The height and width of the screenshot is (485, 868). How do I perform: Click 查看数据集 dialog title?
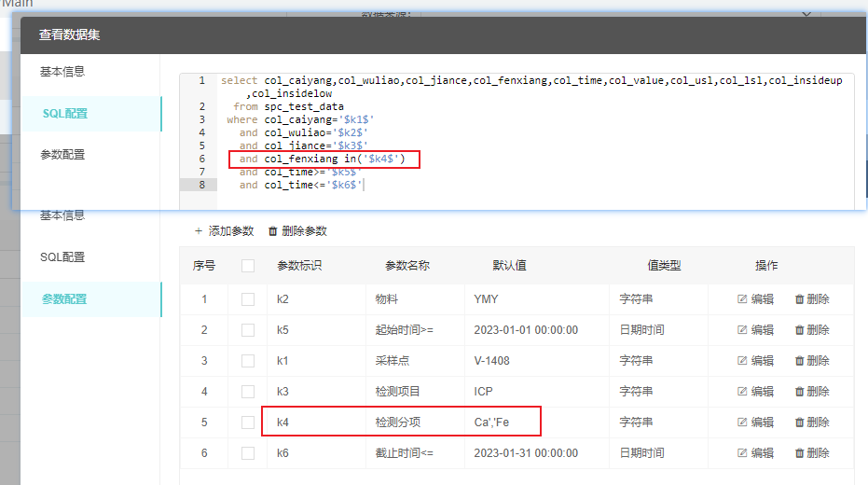pyautogui.click(x=69, y=35)
